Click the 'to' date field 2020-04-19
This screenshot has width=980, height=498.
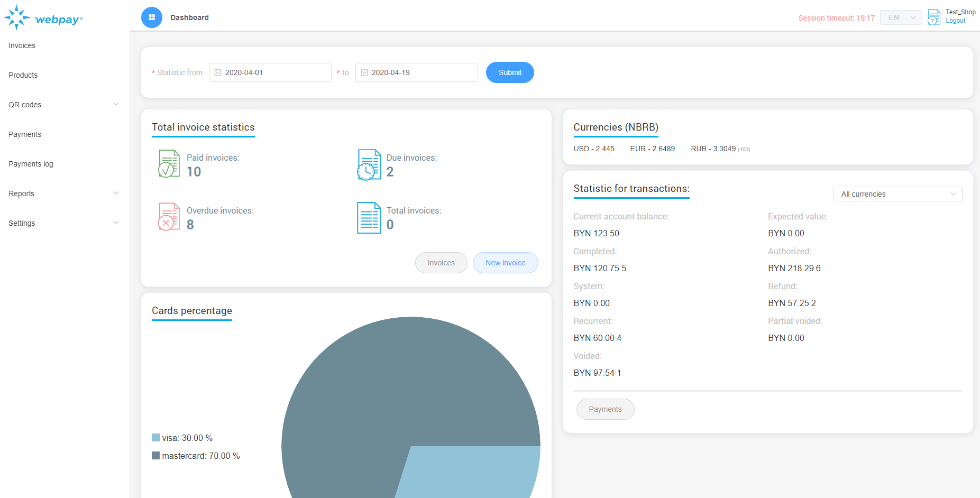pos(417,72)
